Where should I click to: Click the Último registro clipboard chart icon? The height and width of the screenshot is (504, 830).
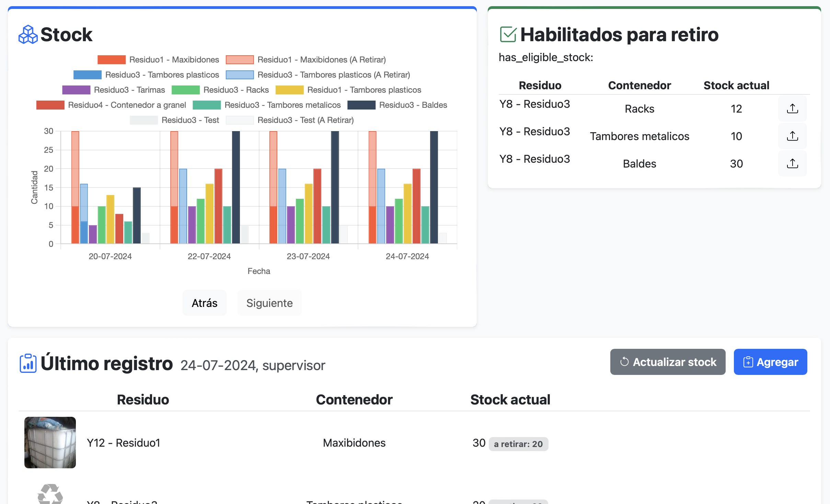coord(28,363)
